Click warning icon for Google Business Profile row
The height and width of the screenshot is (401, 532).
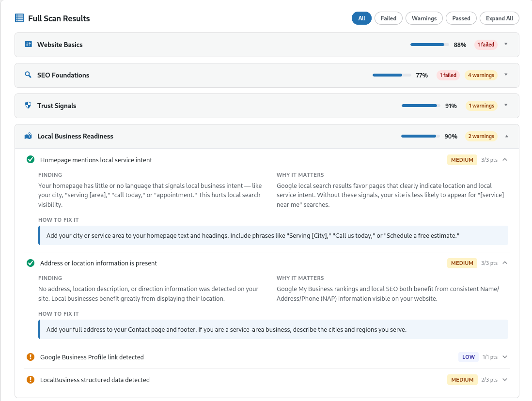point(31,357)
